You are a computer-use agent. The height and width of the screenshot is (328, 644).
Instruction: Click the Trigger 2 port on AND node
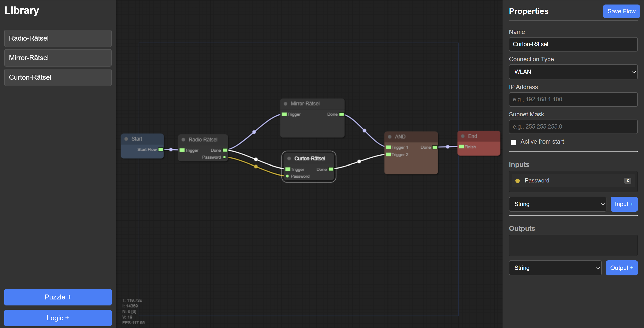click(388, 155)
